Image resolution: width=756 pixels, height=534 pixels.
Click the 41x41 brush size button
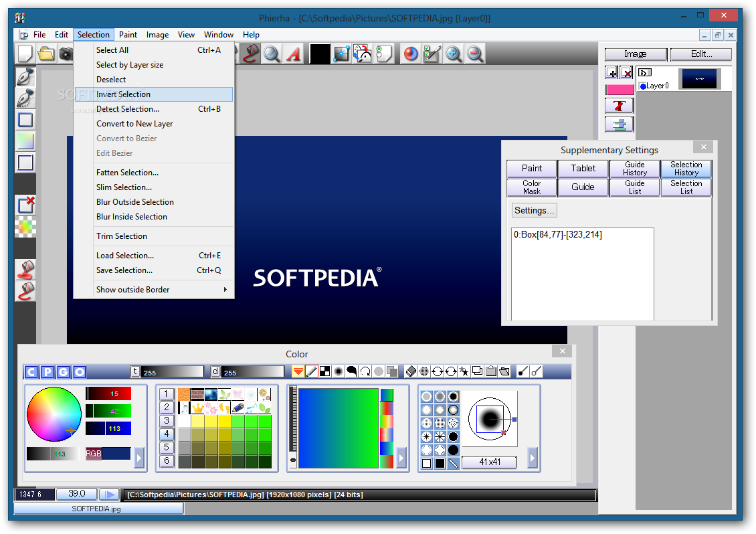click(x=489, y=462)
